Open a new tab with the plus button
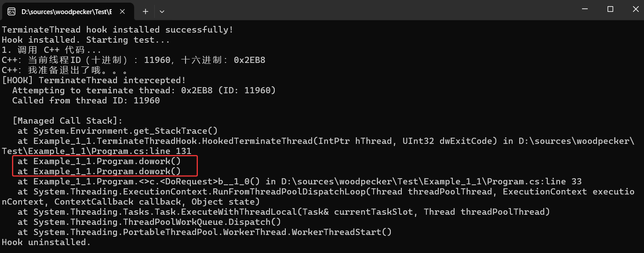Image resolution: width=644 pixels, height=253 pixels. 146,12
